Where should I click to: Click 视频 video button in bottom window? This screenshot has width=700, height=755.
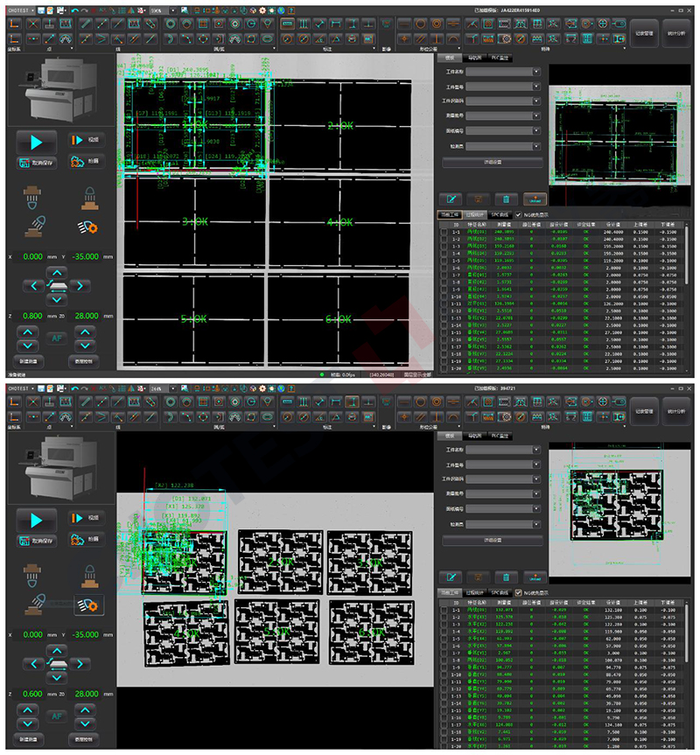coord(86,518)
